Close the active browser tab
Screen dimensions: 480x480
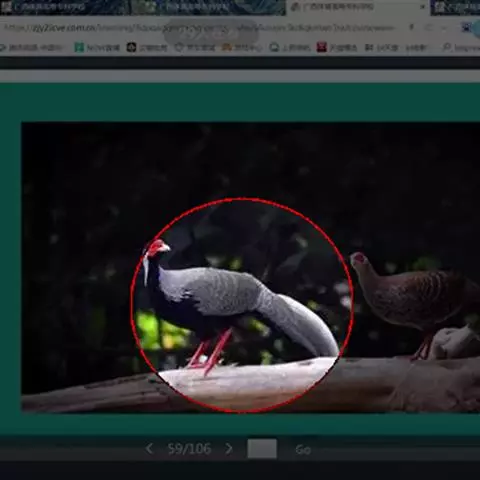tap(423, 7)
